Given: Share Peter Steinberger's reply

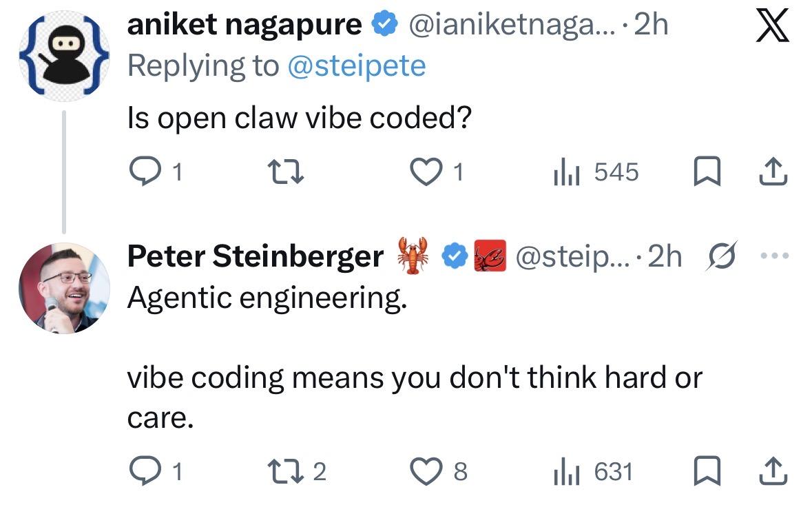Looking at the screenshot, I should pyautogui.click(x=773, y=472).
